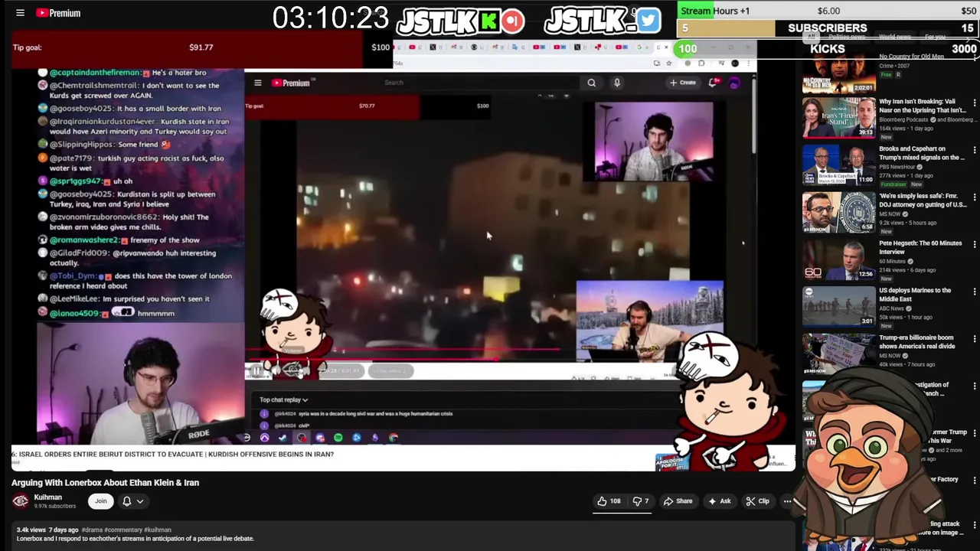Open the #commentary hashtag
Viewport: 980px width, 551px height.
tap(122, 530)
